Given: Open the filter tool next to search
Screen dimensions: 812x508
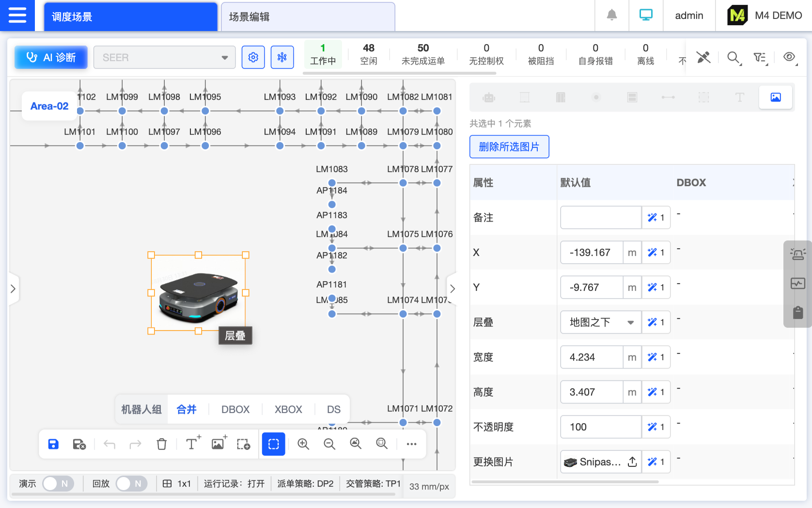Looking at the screenshot, I should [x=760, y=57].
